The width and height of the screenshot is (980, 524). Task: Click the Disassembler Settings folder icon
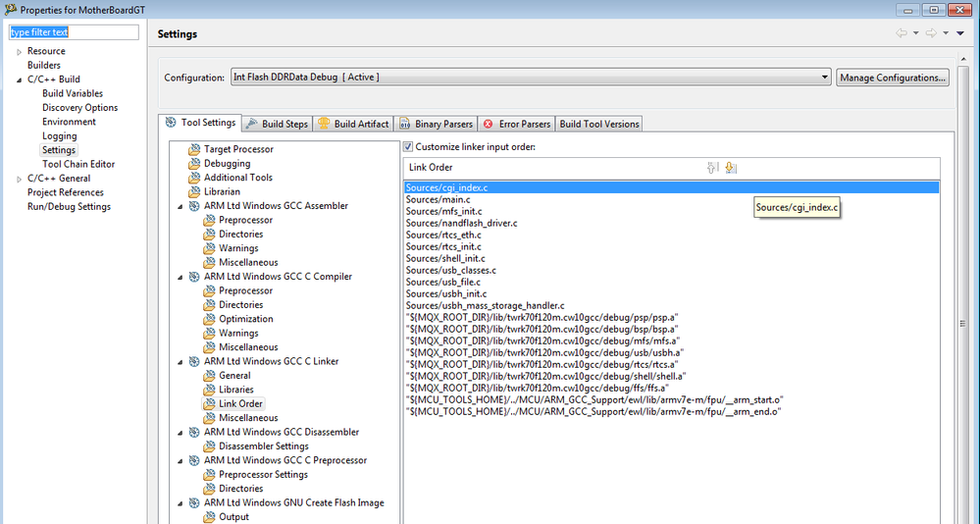coord(209,446)
